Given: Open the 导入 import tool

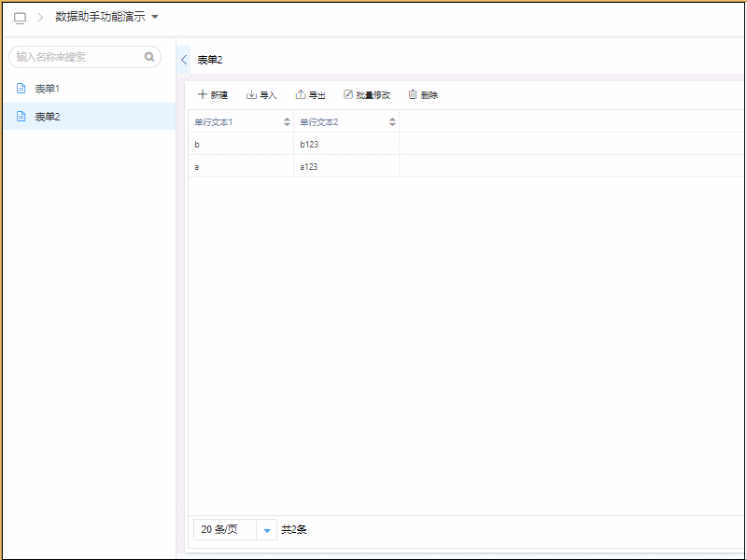Looking at the screenshot, I should point(261,95).
